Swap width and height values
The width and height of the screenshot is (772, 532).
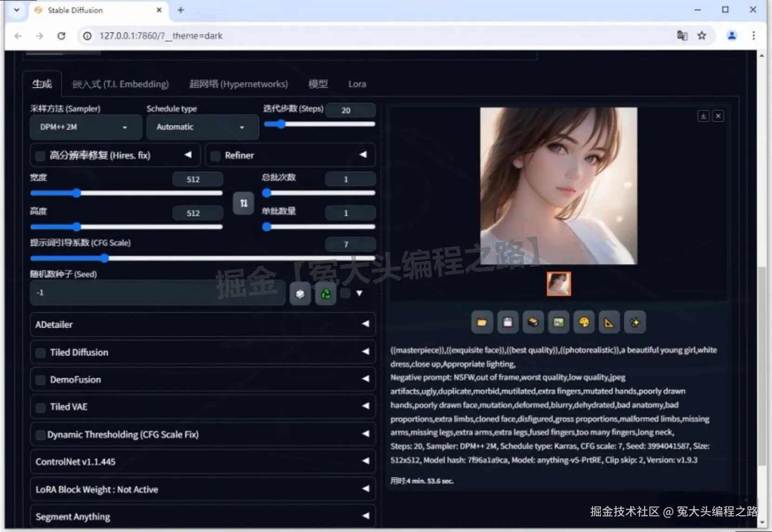pos(243,203)
